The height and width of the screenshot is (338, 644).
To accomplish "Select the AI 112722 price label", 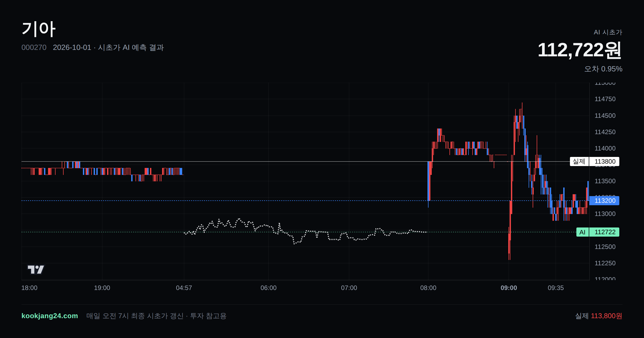I will (598, 232).
